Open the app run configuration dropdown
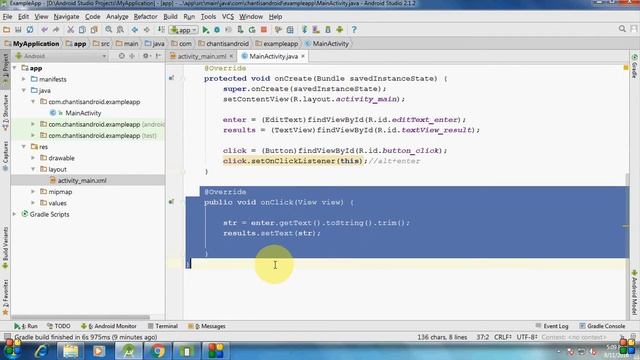Viewport: 640px width, 360px height. click(184, 29)
